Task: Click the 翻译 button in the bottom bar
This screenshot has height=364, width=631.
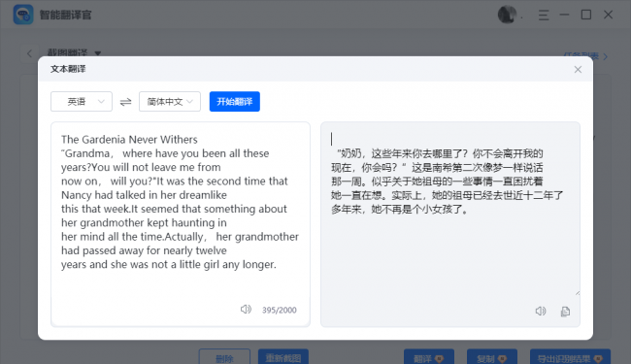Action: pyautogui.click(x=429, y=357)
